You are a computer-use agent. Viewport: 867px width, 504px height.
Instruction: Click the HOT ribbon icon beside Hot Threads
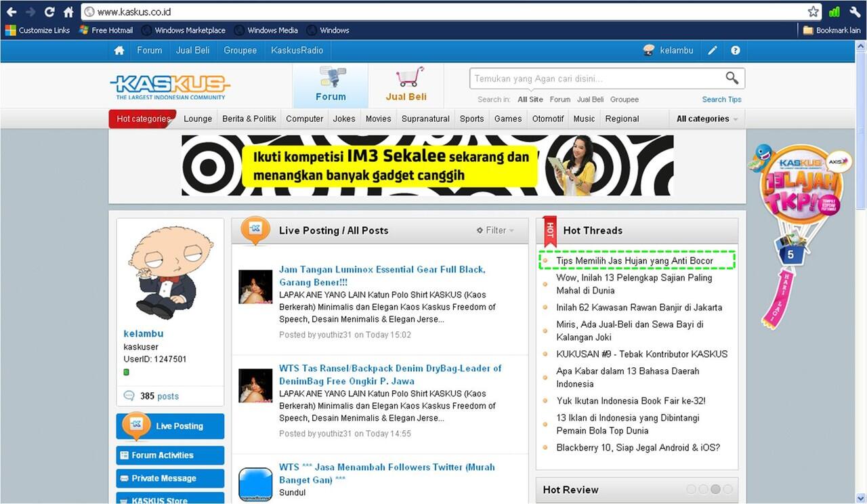(x=550, y=232)
